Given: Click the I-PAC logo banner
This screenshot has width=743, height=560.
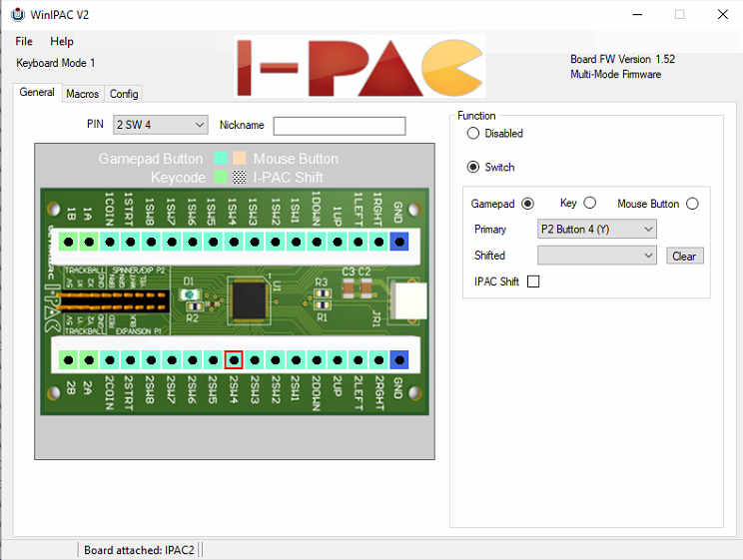Looking at the screenshot, I should (x=360, y=67).
